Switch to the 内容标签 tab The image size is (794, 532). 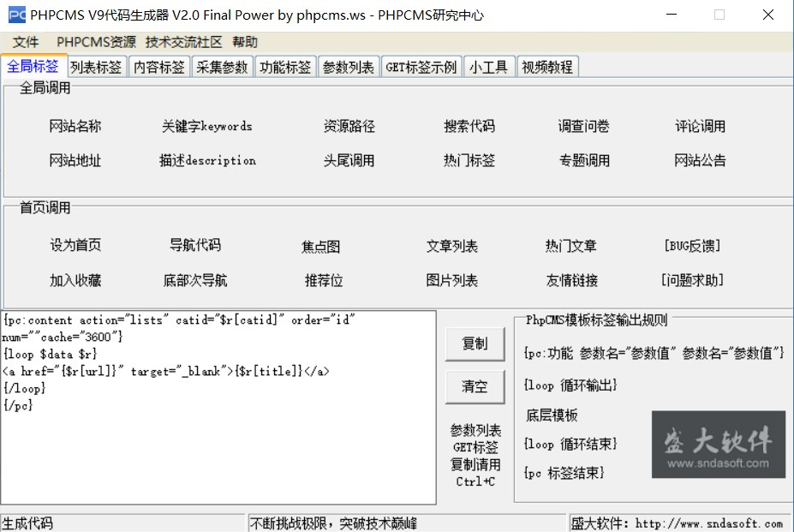coord(159,67)
